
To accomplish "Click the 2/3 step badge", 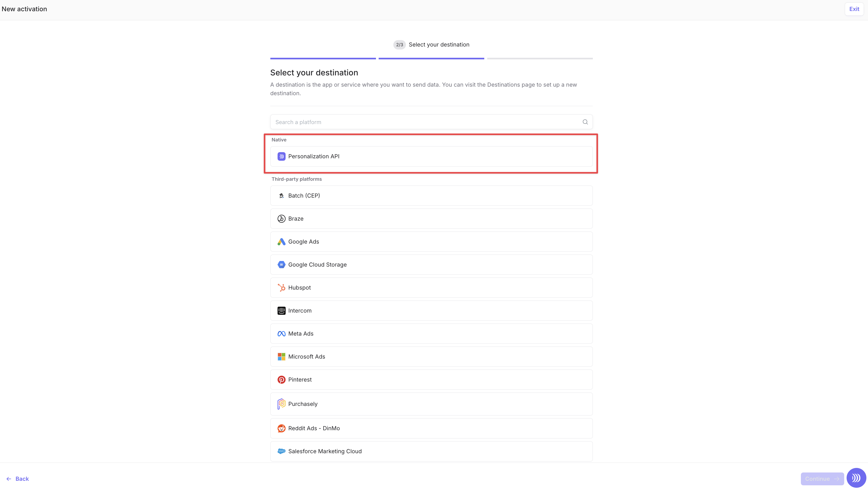I will coord(399,45).
